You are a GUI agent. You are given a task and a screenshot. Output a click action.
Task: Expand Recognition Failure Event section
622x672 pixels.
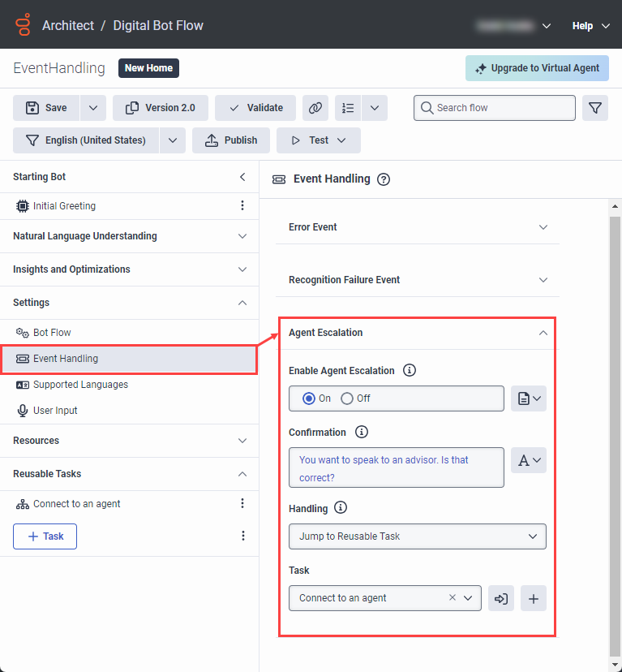[x=418, y=280]
